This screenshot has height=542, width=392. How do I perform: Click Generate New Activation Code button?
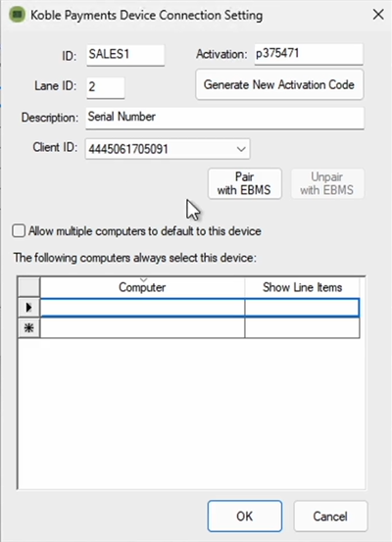click(279, 84)
